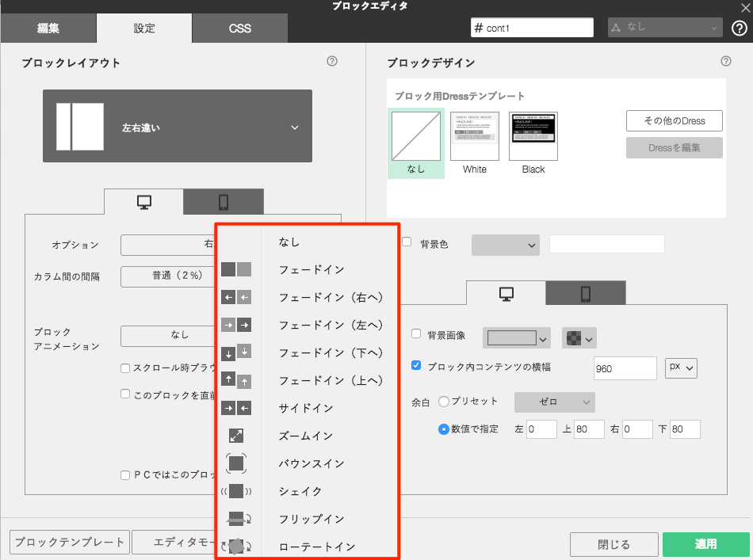This screenshot has height=560, width=753.
Task: Click the zoom-in expand arrows icon
Action: pyautogui.click(x=235, y=436)
